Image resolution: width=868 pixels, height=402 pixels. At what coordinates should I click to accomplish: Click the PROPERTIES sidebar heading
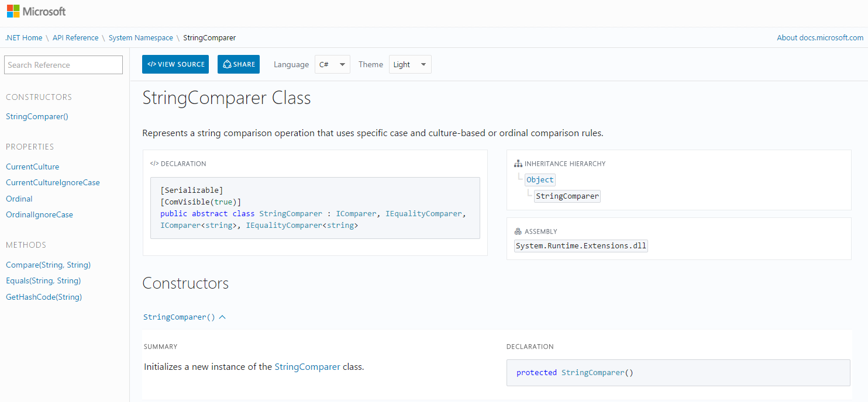(30, 147)
